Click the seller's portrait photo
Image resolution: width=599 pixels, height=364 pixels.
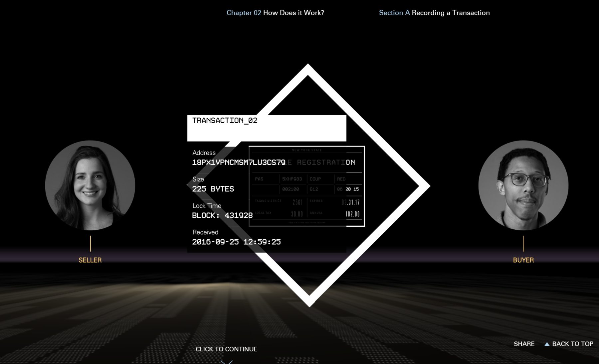click(90, 185)
